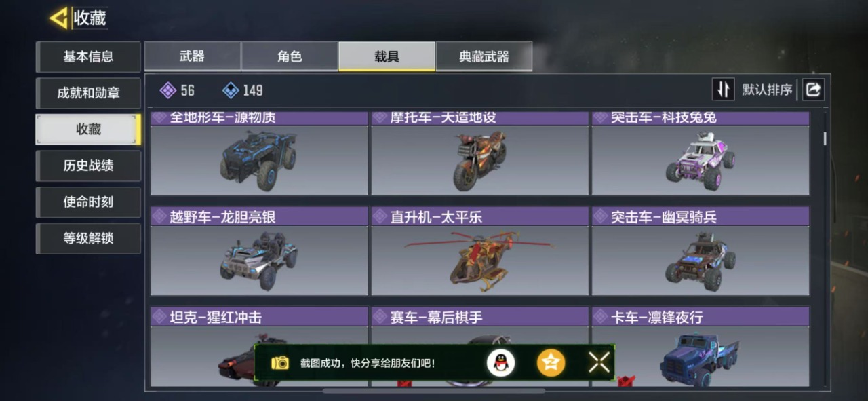
Task: Dismiss the screenshot success banner
Action: click(599, 363)
